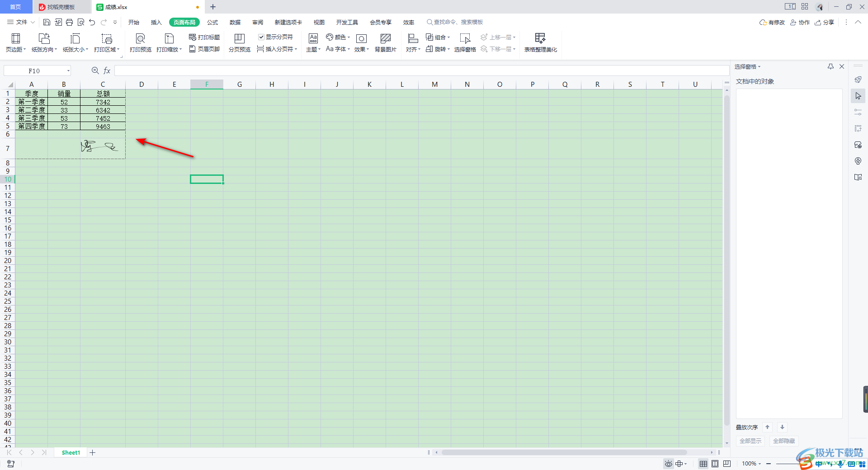Open print scaling (打印缩放) tool
This screenshot has width=868, height=470.
(x=169, y=43)
